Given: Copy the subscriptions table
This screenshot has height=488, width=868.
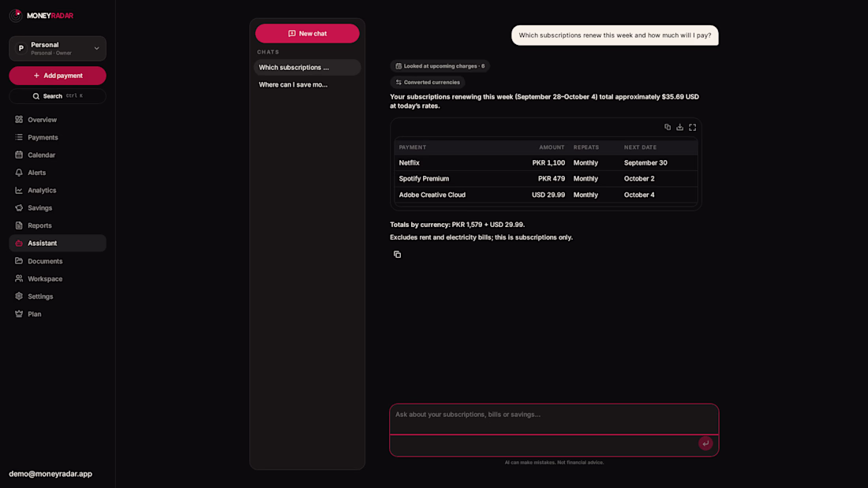Looking at the screenshot, I should click(668, 127).
